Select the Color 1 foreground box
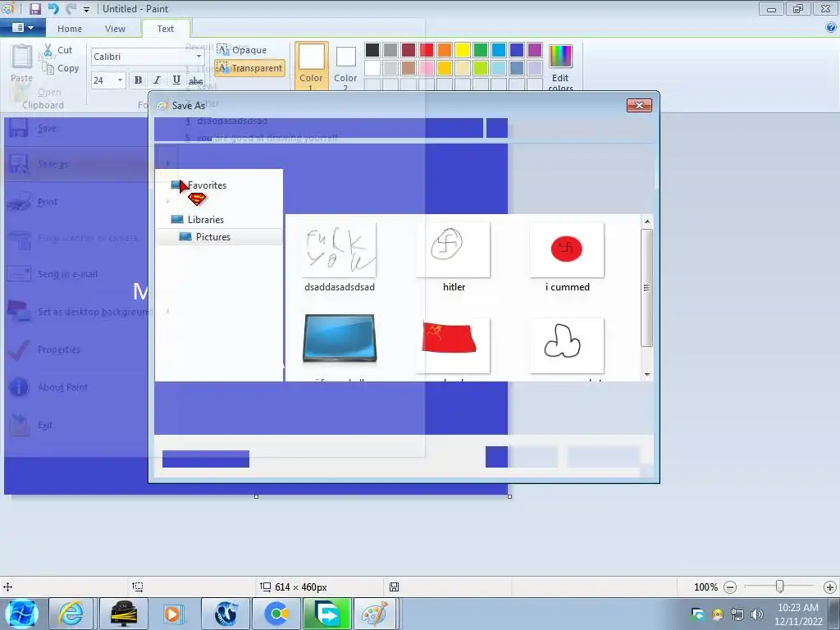 tap(311, 66)
